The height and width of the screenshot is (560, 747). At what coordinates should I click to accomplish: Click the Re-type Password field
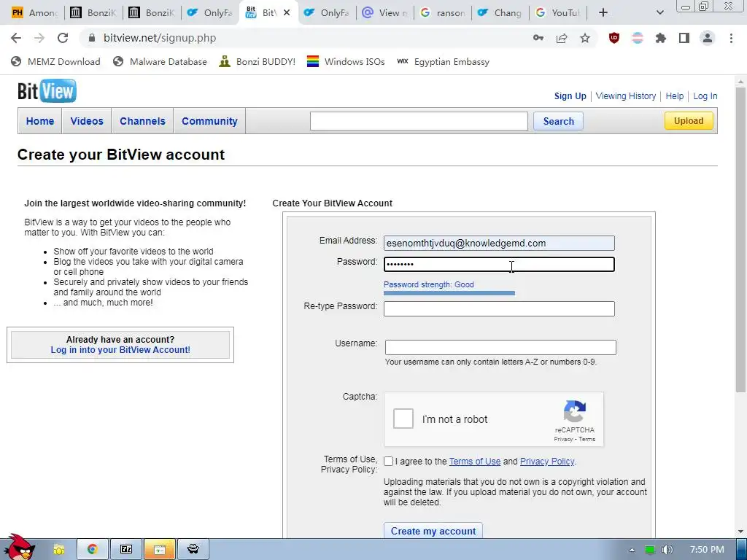[x=499, y=308]
